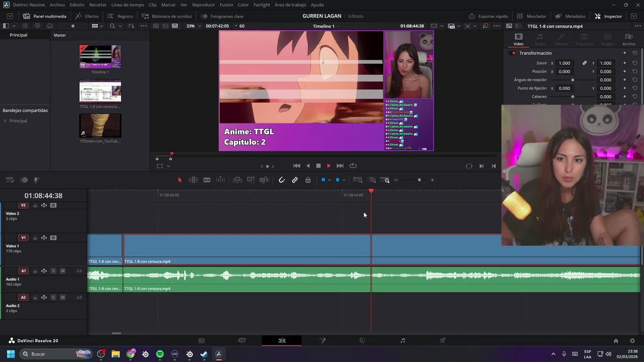Open the Fairlight menu

click(x=262, y=5)
